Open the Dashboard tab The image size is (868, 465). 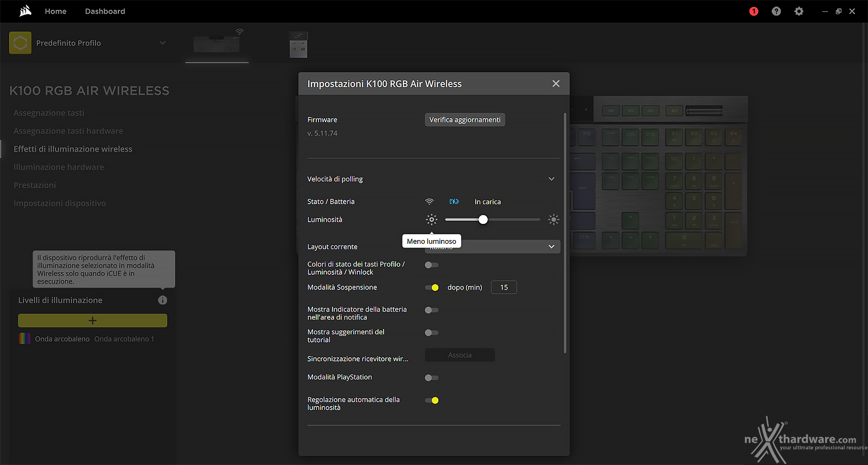105,11
